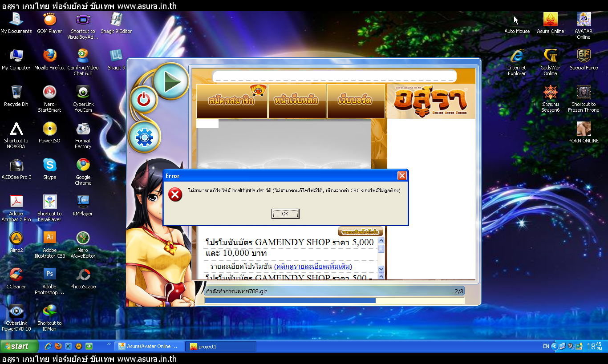608x364 pixels.
Task: Open Adobe Illustrator CS3 icon
Action: point(49,245)
